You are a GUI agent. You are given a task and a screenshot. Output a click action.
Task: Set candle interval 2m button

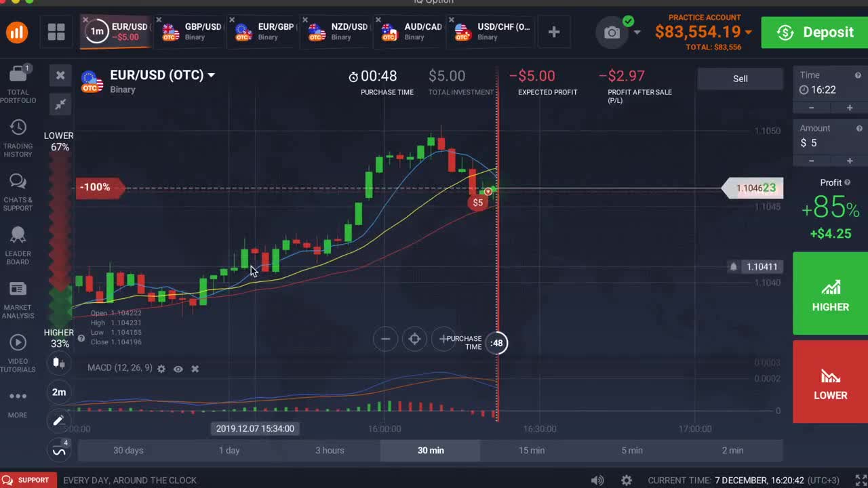pos(59,392)
